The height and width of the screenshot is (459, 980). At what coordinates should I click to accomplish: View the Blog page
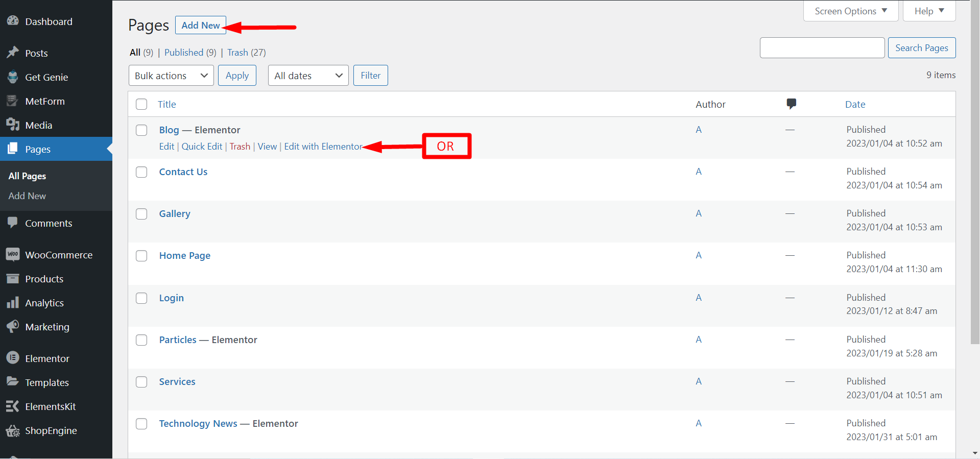(x=267, y=147)
